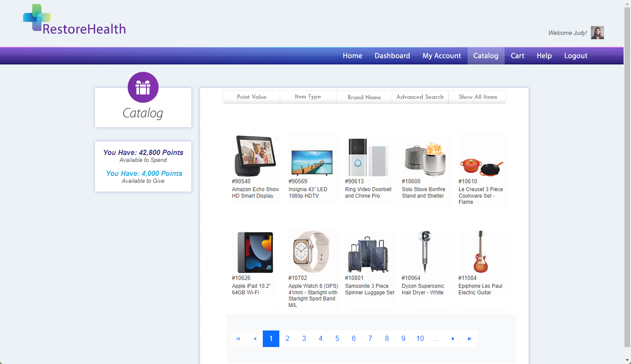The width and height of the screenshot is (631, 364).
Task: Open Insignia 43" LED HDTV image
Action: point(312,163)
